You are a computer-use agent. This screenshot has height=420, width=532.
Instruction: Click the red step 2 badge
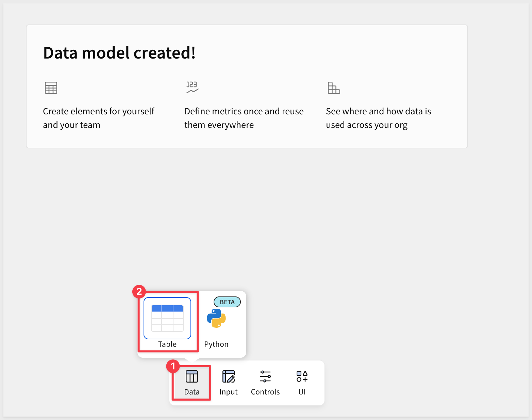(x=139, y=291)
